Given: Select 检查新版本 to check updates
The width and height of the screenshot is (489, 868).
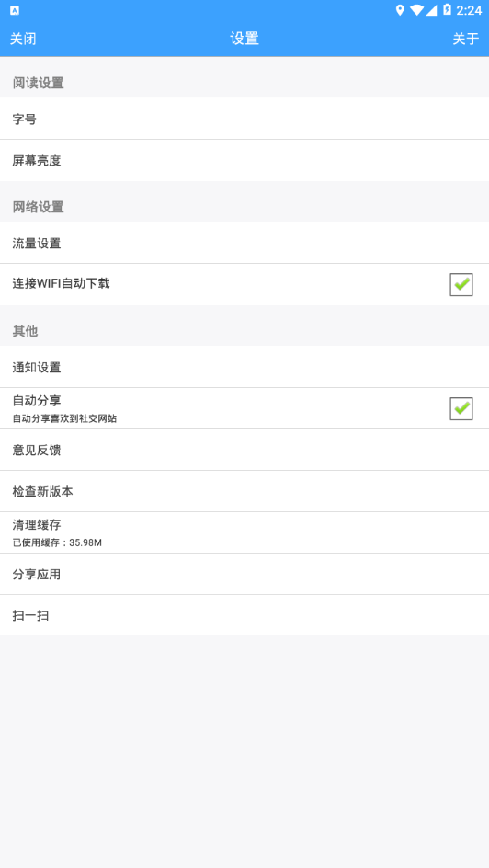Looking at the screenshot, I should (x=244, y=491).
